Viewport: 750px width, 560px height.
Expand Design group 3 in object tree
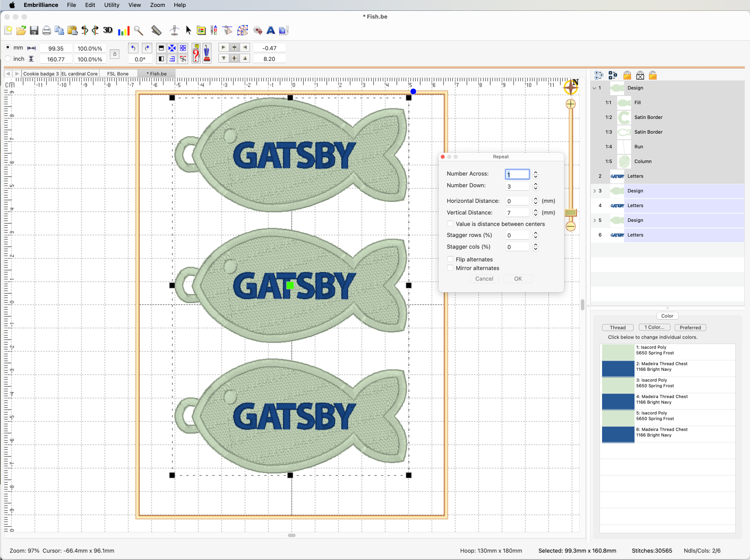(x=594, y=191)
